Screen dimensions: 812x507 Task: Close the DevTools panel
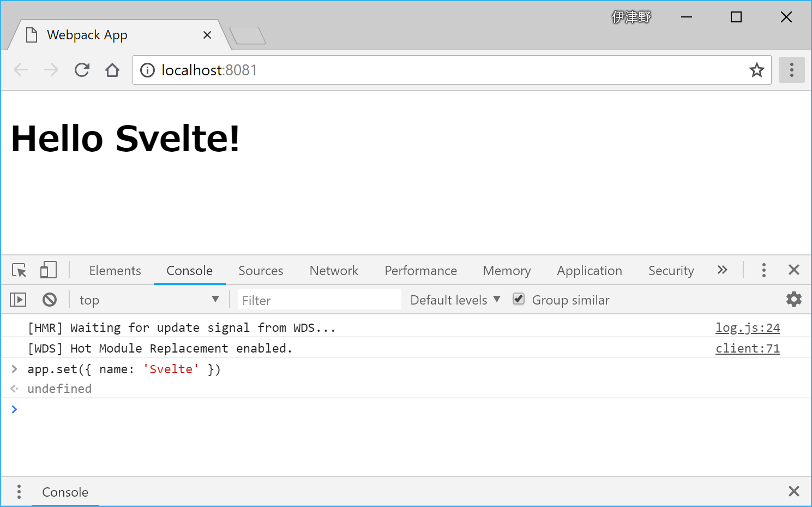tap(793, 270)
